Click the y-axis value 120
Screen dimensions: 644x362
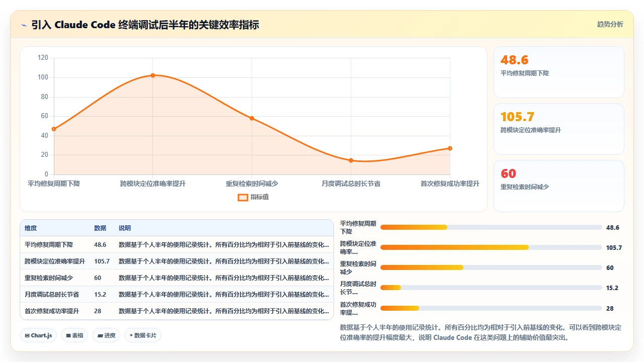[43, 58]
